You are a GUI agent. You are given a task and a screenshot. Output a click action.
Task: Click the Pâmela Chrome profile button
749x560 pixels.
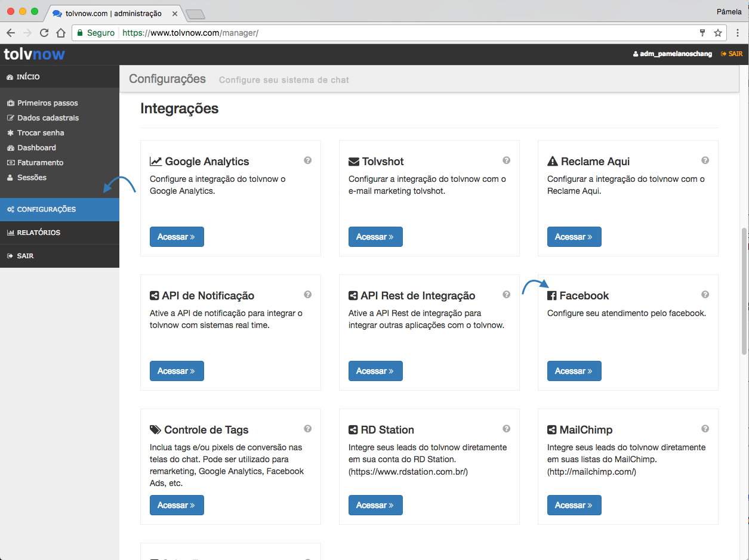pyautogui.click(x=729, y=11)
